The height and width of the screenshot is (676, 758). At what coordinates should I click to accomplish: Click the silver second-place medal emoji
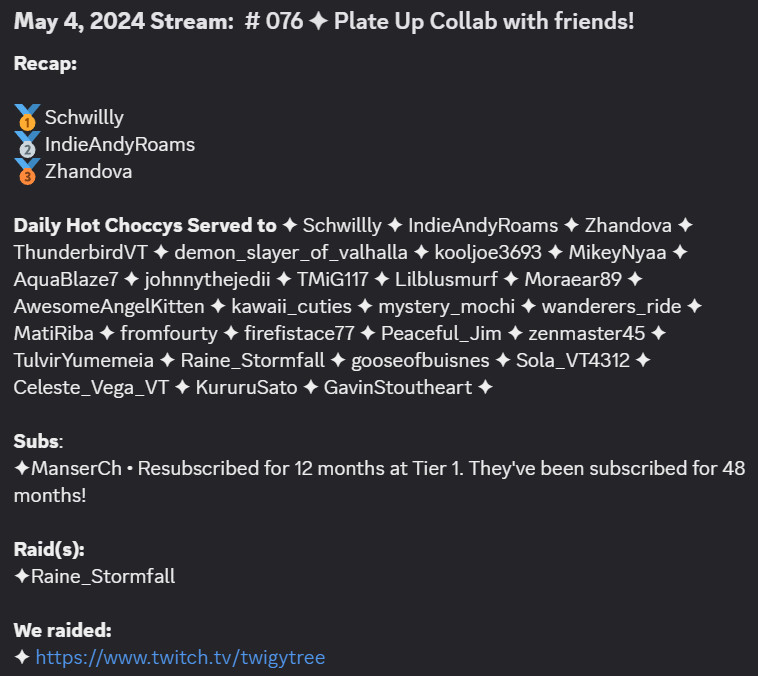(27, 145)
